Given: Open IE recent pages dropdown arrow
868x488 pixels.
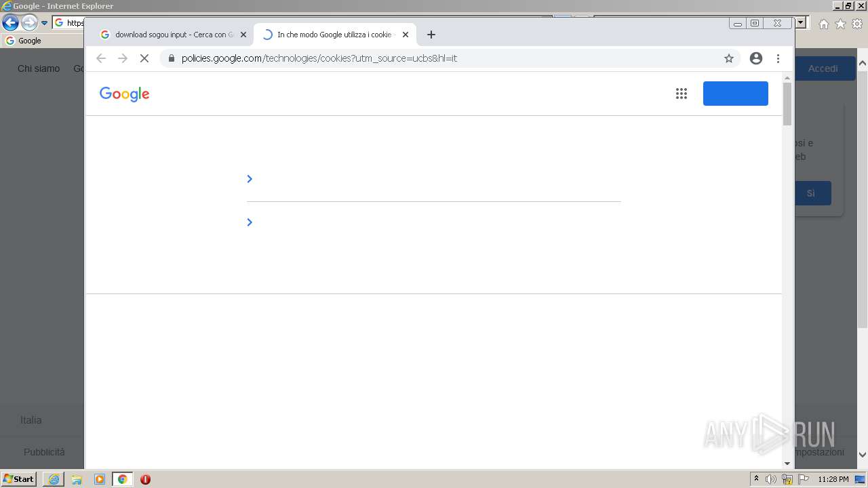Looking at the screenshot, I should point(45,23).
